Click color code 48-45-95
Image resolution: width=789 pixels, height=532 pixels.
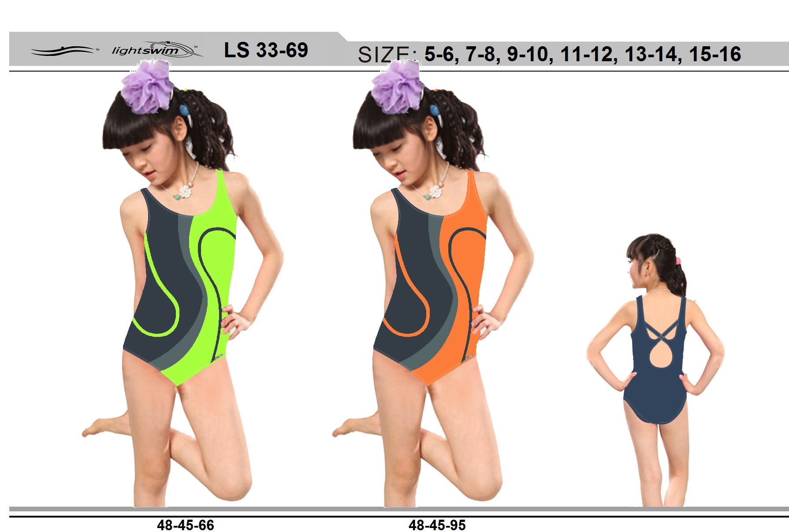click(437, 525)
